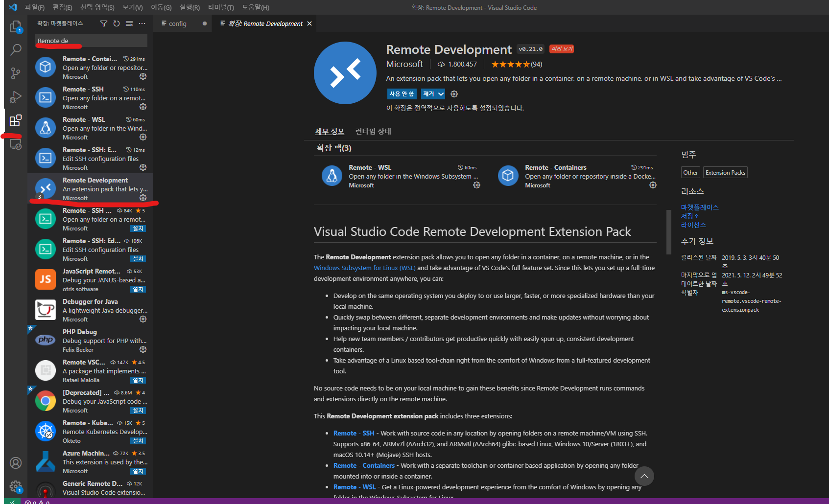
Task: Switch to the config editor tab
Action: click(x=183, y=23)
